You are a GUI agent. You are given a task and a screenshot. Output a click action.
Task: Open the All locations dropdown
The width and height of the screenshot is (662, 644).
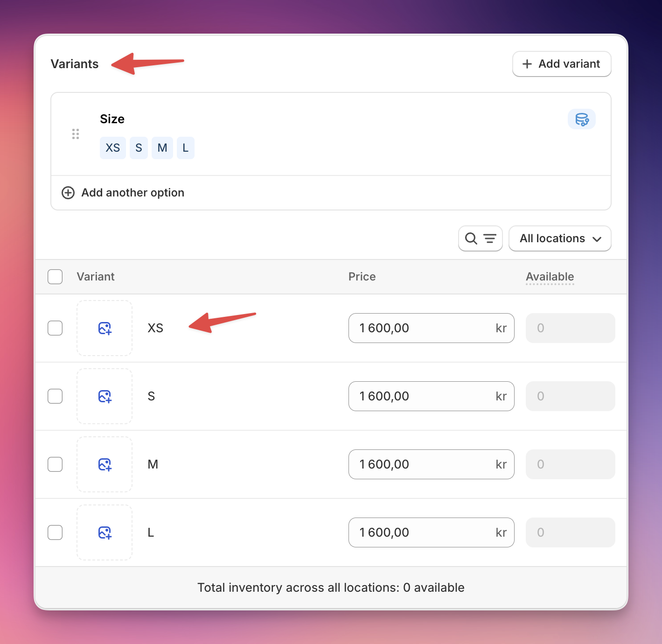pyautogui.click(x=560, y=238)
